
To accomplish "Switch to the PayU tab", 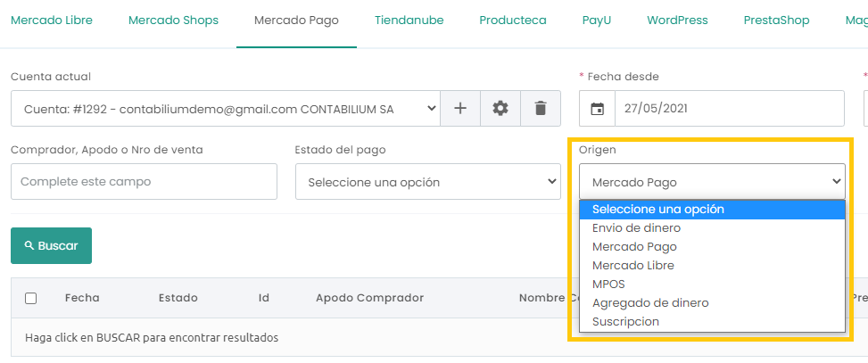I will tap(597, 21).
